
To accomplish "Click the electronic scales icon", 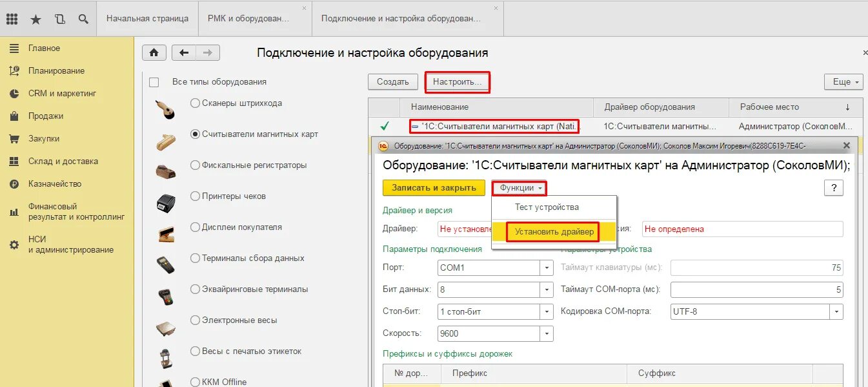I will [166, 328].
